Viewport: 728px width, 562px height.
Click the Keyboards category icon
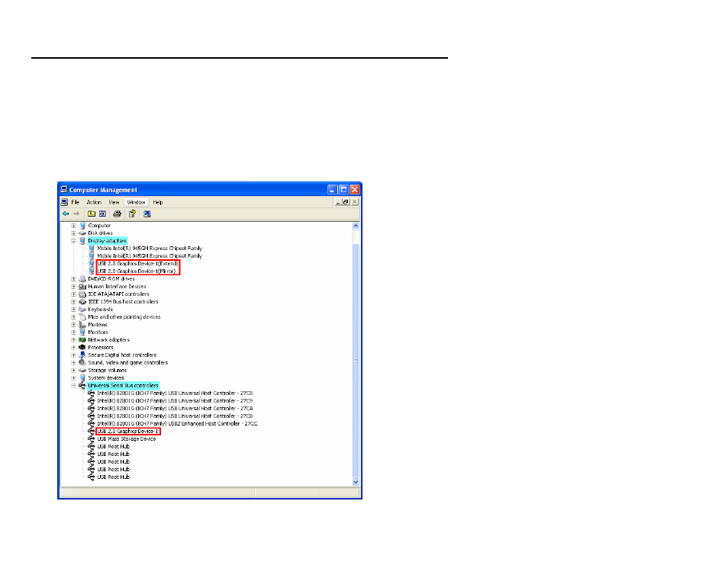pos(82,309)
